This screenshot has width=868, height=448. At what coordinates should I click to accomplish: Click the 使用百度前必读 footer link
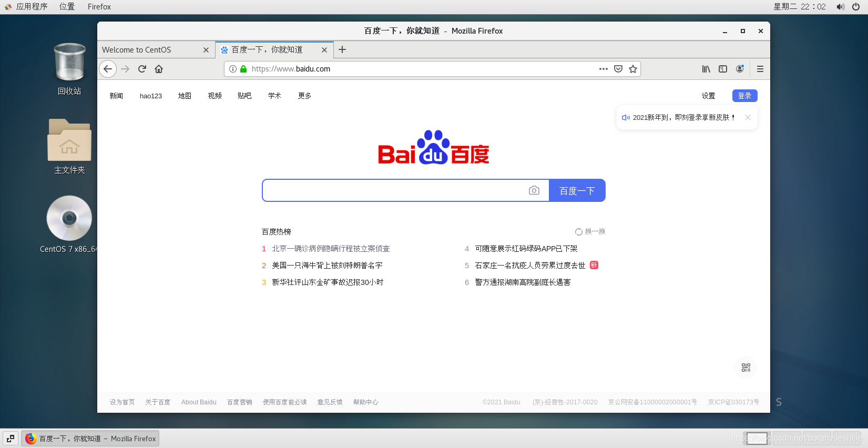tap(285, 402)
